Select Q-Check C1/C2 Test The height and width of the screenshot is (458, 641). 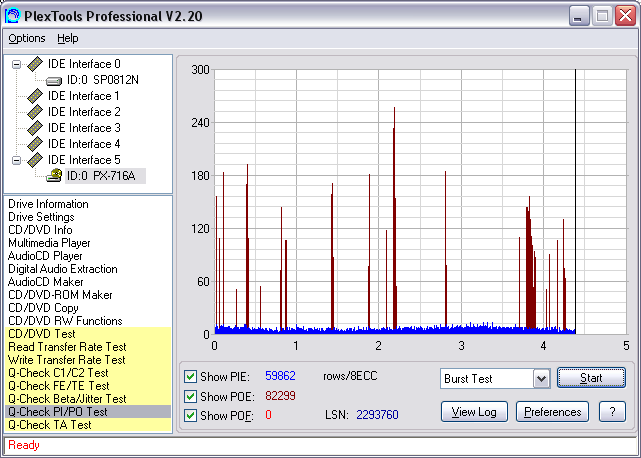coord(88,373)
